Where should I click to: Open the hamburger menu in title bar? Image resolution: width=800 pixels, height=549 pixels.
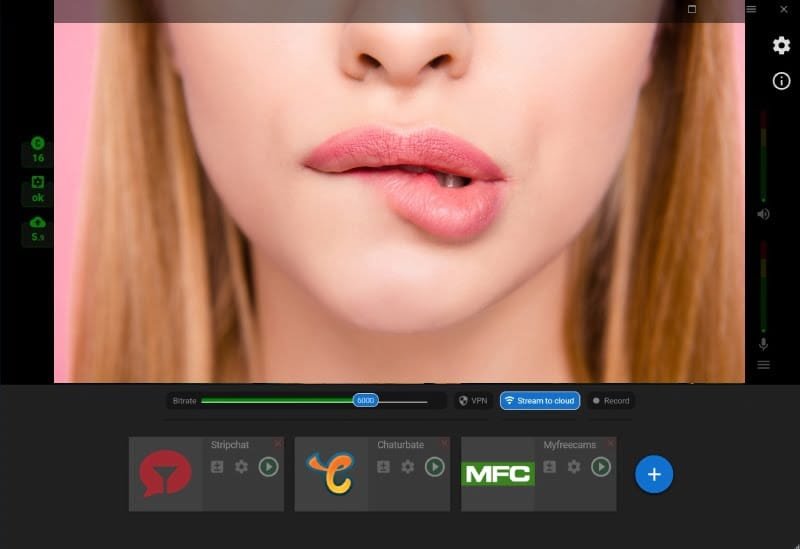pyautogui.click(x=751, y=9)
